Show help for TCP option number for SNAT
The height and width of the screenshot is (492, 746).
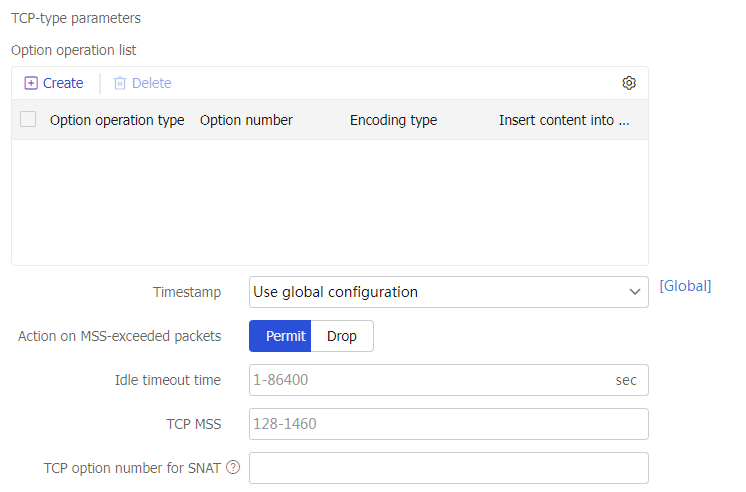(x=233, y=468)
